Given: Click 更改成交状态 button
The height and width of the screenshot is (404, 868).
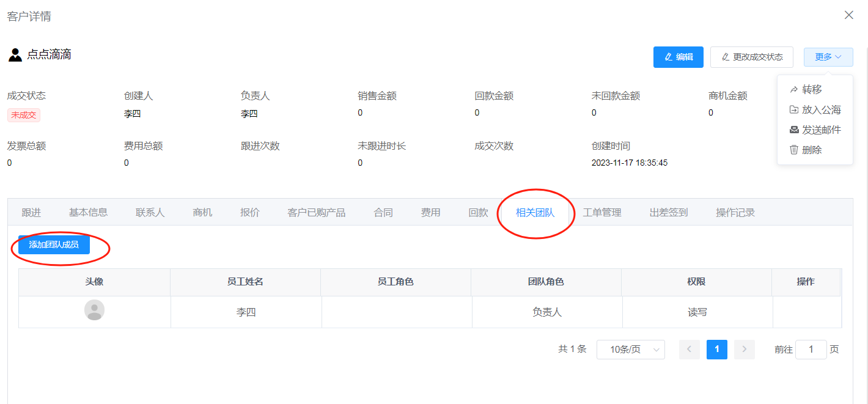Looking at the screenshot, I should pos(751,57).
